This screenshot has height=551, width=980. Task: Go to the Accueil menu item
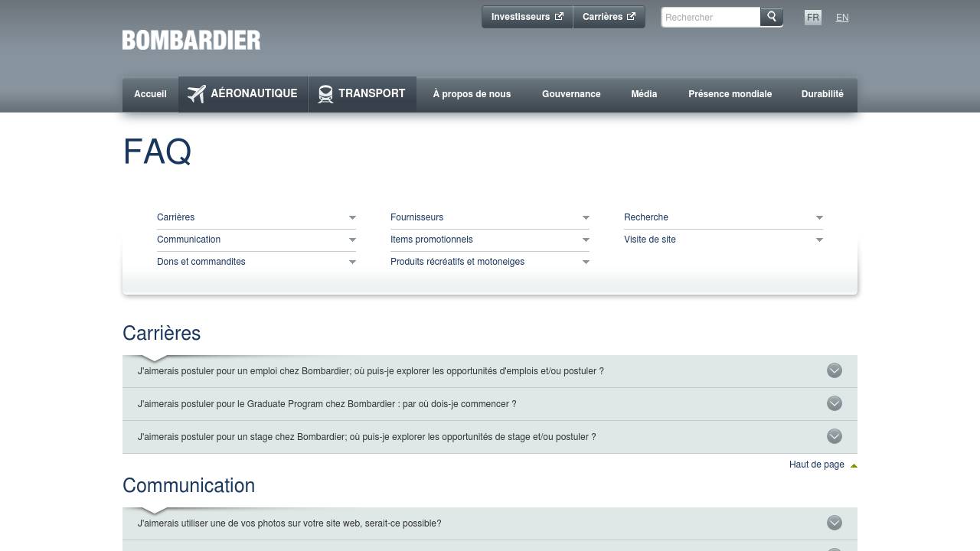[x=150, y=94]
